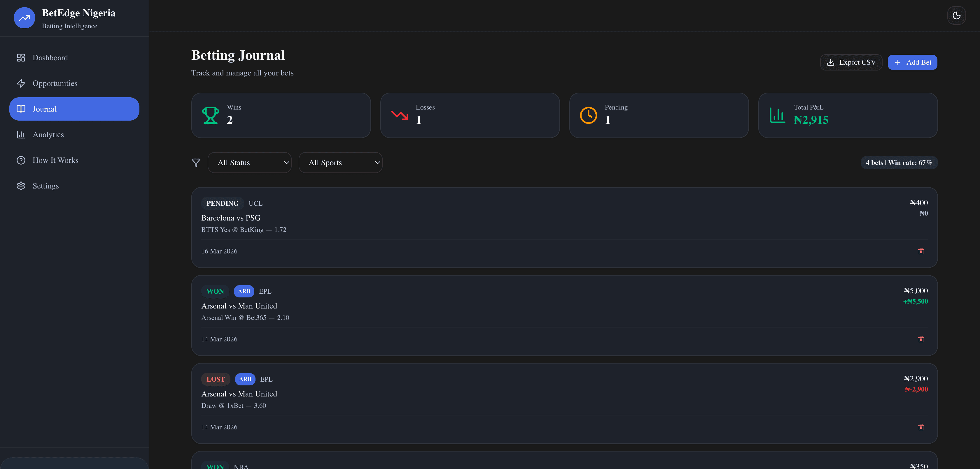Click the How It Works question mark icon
This screenshot has width=980, height=469.
click(21, 160)
